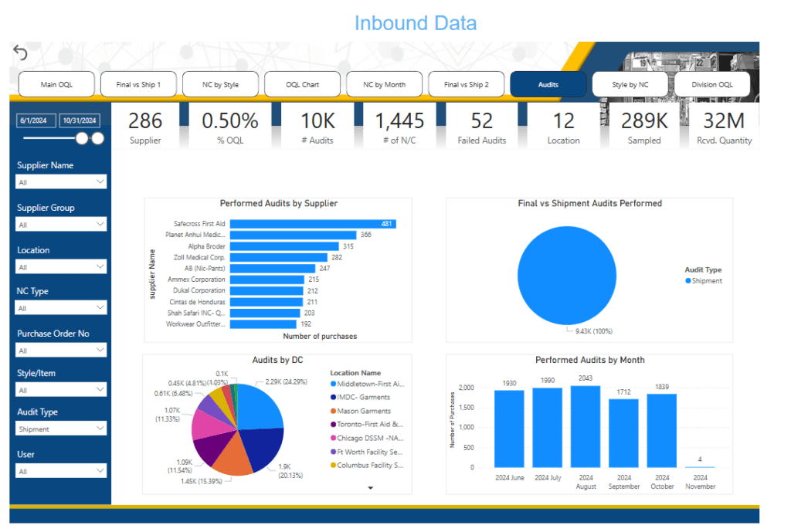The width and height of the screenshot is (791, 532).
Task: Click the start date field 6/1/2024
Action: coord(36,120)
